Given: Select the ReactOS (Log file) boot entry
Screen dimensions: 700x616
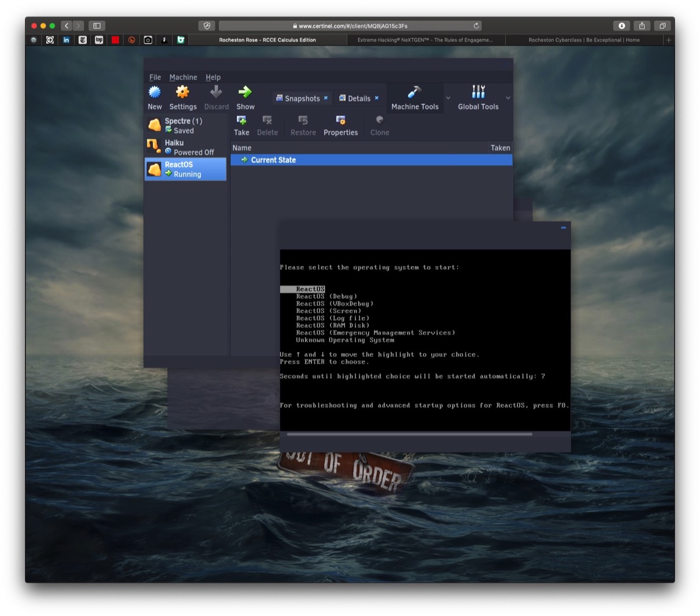Looking at the screenshot, I should click(332, 318).
